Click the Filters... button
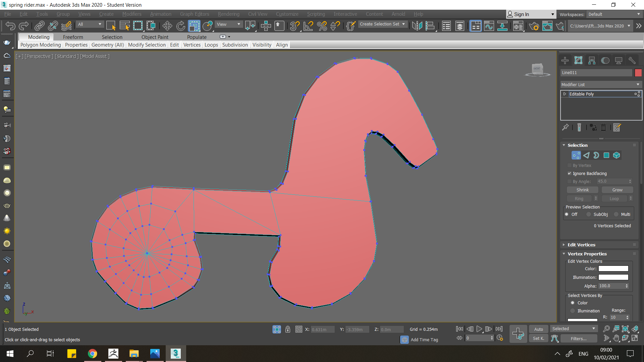 [x=579, y=339]
